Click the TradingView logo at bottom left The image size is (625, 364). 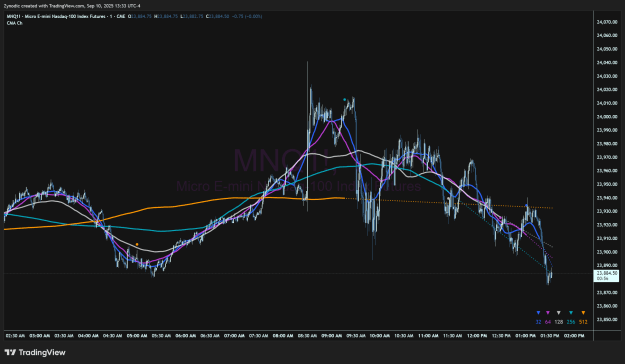35,352
